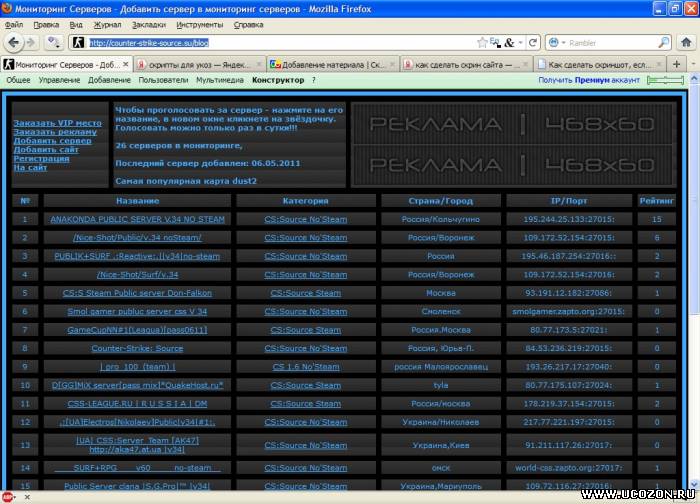Open CSS-LEAGUE.RU | RUSSIA | DM link

(138, 404)
